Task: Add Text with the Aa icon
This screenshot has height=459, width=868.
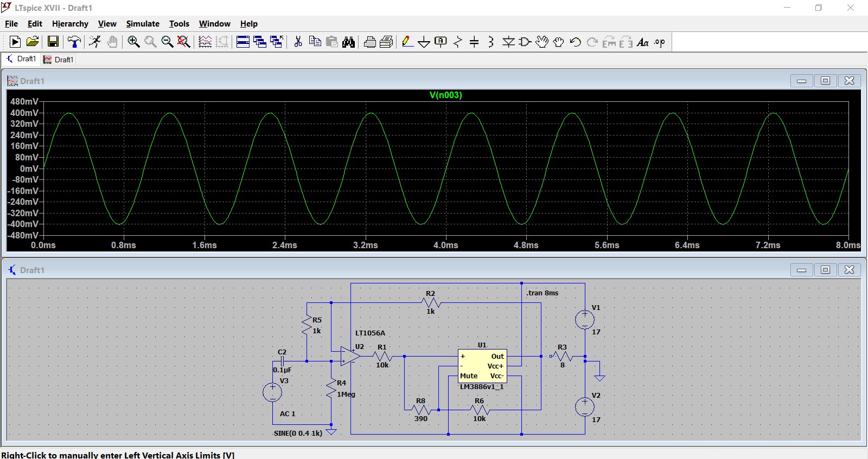Action: pyautogui.click(x=643, y=42)
